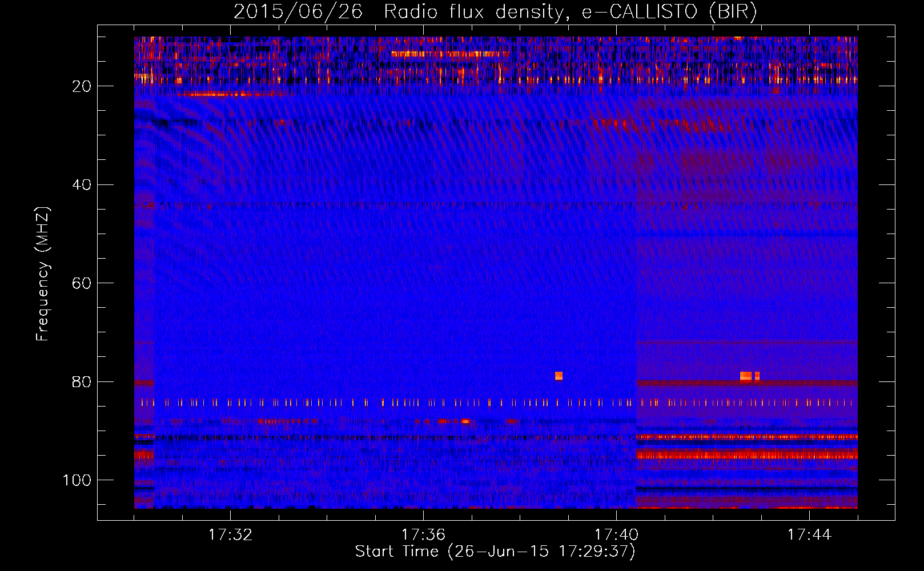Click the 'Frequency (MHZ)' axis label
Viewport: 924px width, 571px height.
(x=43, y=274)
